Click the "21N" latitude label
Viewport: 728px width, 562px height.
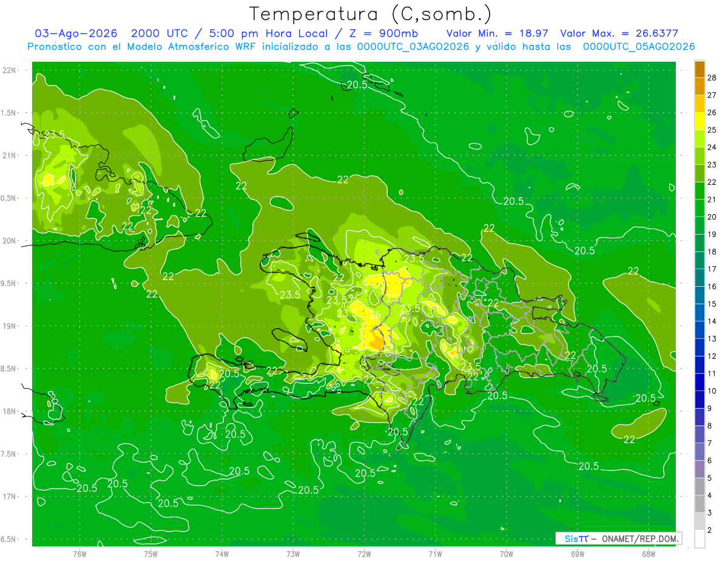[x=10, y=155]
